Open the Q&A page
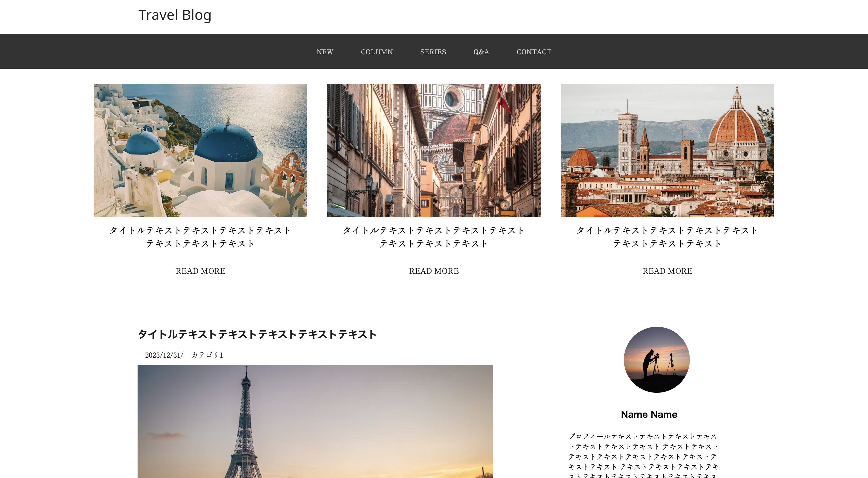The height and width of the screenshot is (478, 868). (x=481, y=52)
